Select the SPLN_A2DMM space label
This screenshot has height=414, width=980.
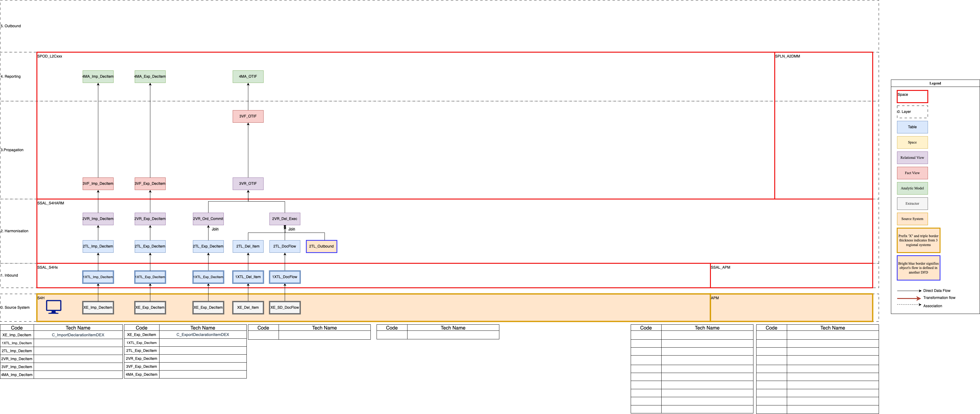[787, 56]
